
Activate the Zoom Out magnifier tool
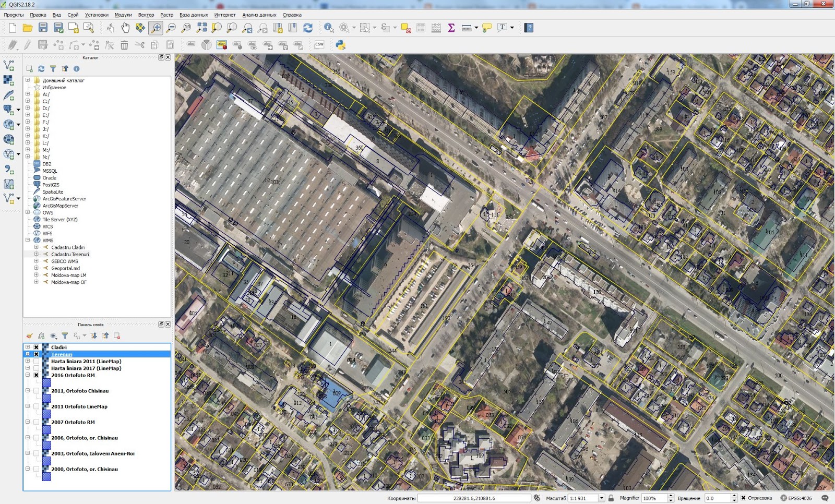(171, 28)
